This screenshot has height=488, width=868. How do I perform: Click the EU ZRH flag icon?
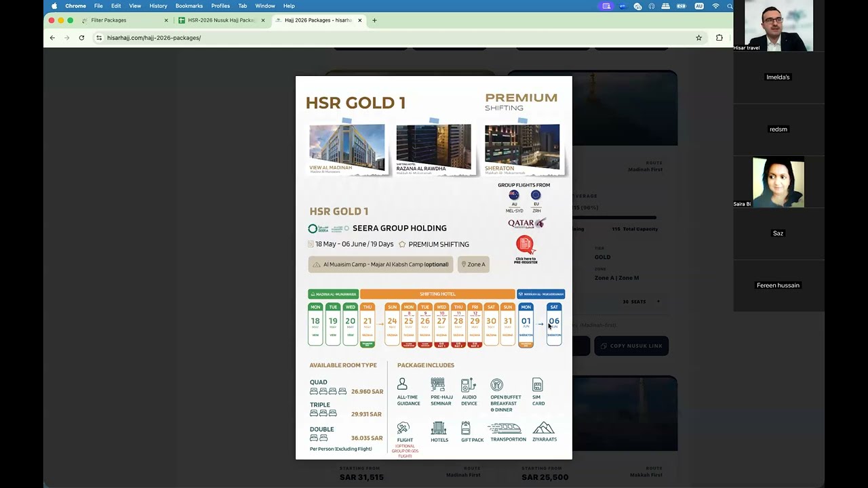(536, 195)
